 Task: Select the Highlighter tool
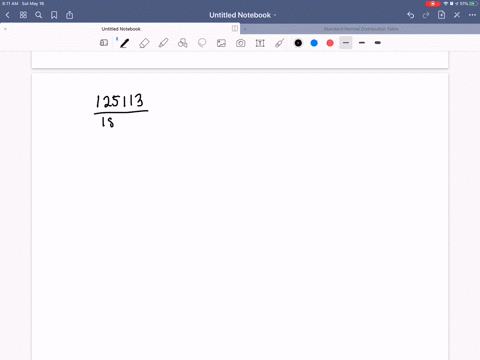pyautogui.click(x=163, y=43)
